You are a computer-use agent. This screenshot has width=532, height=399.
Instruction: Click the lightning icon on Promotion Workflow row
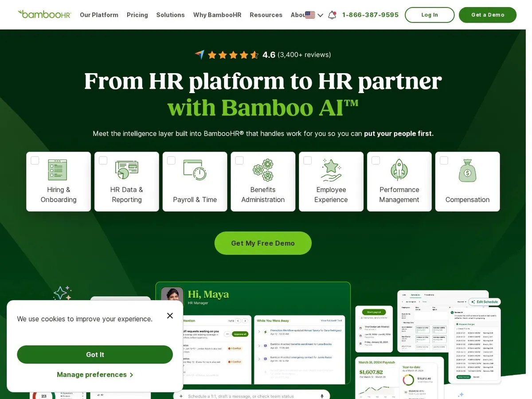pyautogui.click(x=266, y=332)
